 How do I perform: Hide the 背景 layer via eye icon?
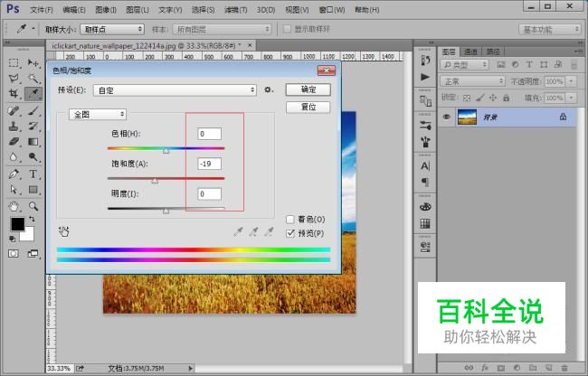[446, 117]
